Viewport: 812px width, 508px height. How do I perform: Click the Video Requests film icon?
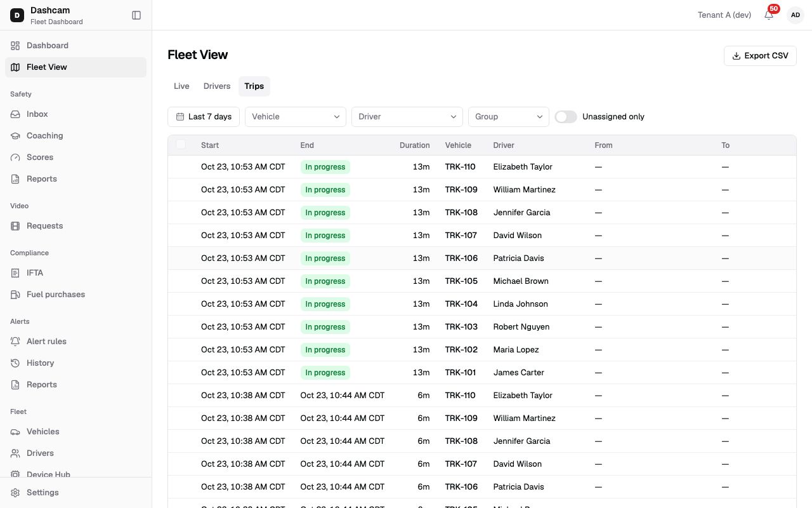click(15, 226)
